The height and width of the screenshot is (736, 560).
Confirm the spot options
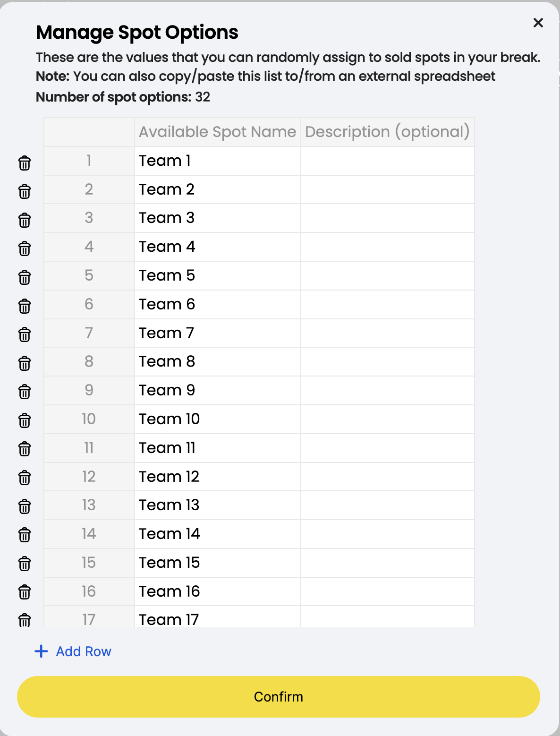coord(279,697)
